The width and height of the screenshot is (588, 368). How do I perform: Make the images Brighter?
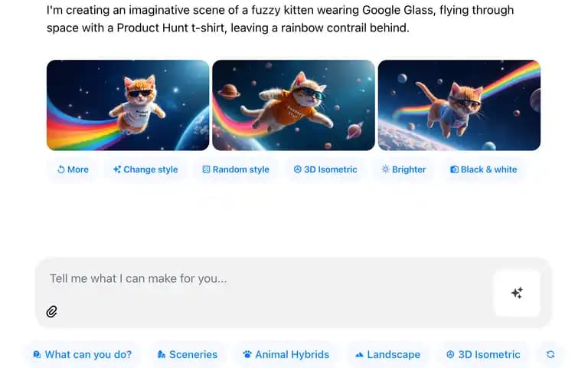[404, 169]
